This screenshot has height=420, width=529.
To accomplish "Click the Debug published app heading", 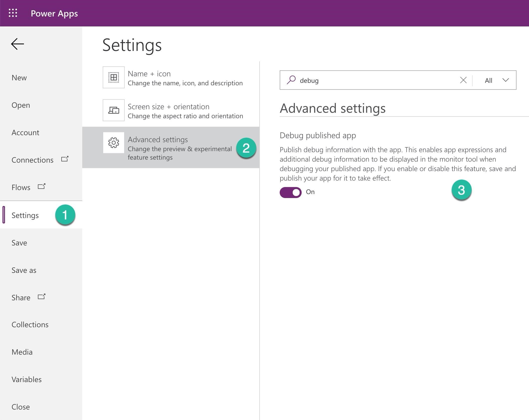I will 318,135.
